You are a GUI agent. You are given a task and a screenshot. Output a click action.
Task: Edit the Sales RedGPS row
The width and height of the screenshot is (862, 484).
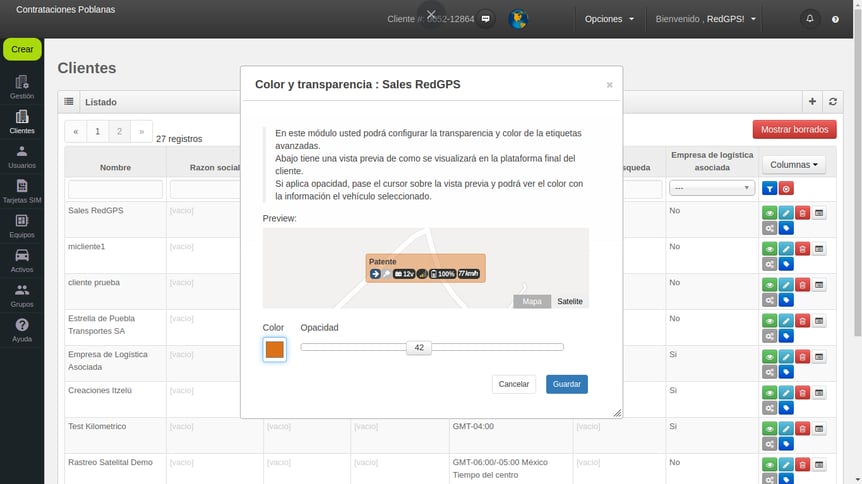(x=786, y=213)
